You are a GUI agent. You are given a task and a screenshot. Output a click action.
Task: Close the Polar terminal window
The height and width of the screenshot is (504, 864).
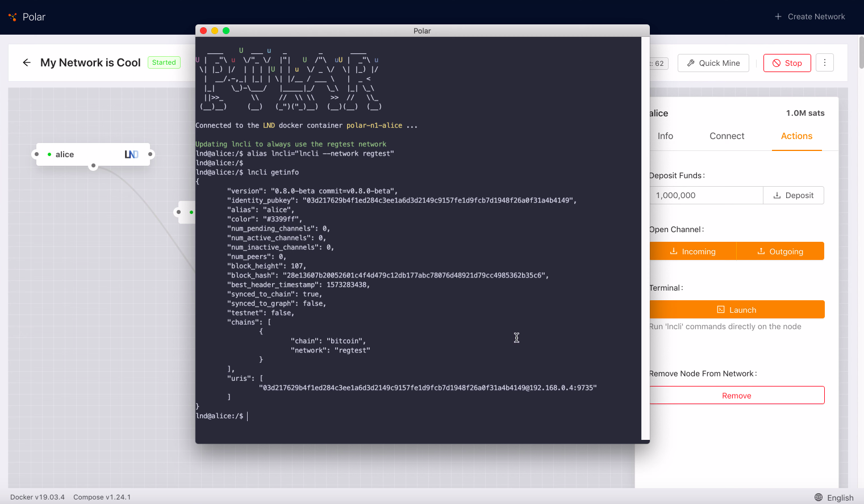point(203,31)
